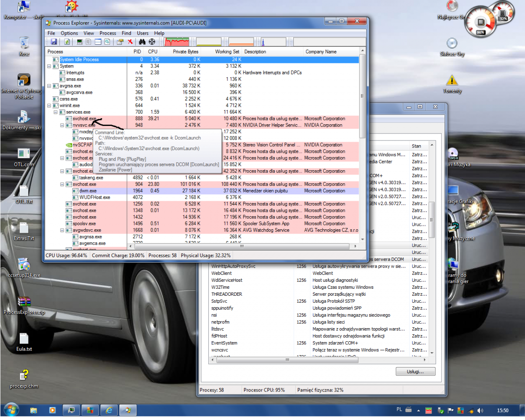
Task: Select the Extras.Txt desktop file icon
Action: pos(24,231)
